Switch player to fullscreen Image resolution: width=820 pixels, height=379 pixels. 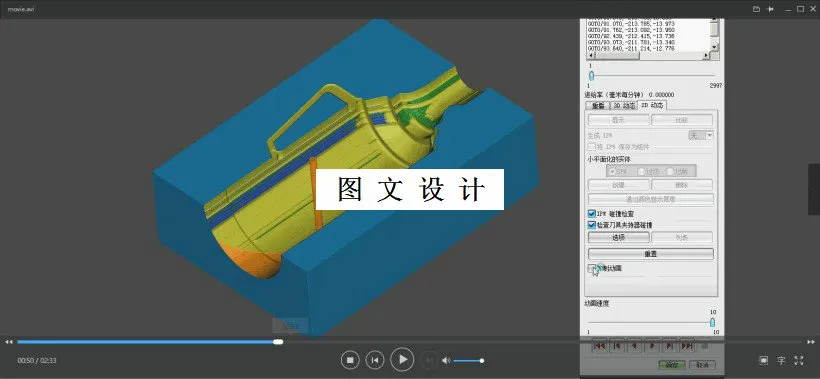click(x=799, y=360)
